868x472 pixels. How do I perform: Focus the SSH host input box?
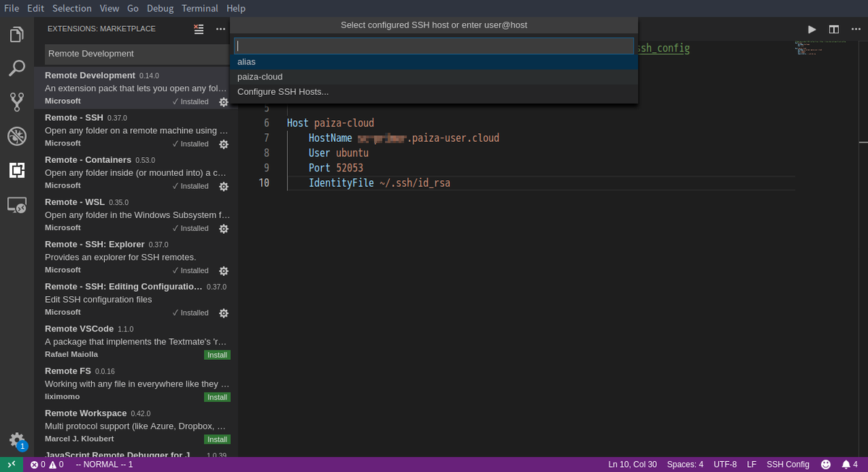434,46
